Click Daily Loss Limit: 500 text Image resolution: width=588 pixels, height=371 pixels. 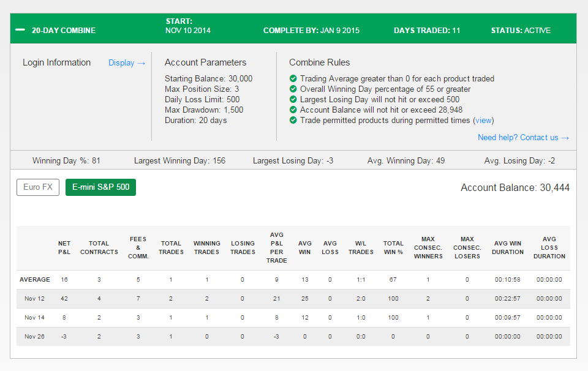202,99
